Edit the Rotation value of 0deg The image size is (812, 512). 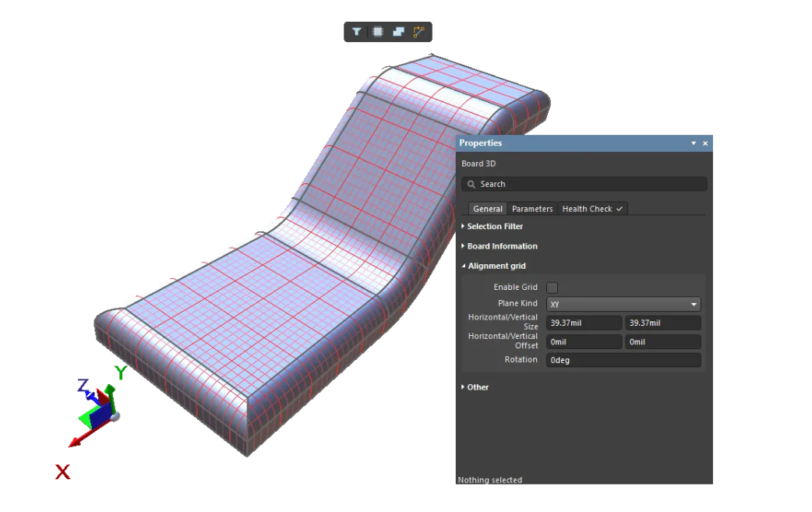(623, 359)
